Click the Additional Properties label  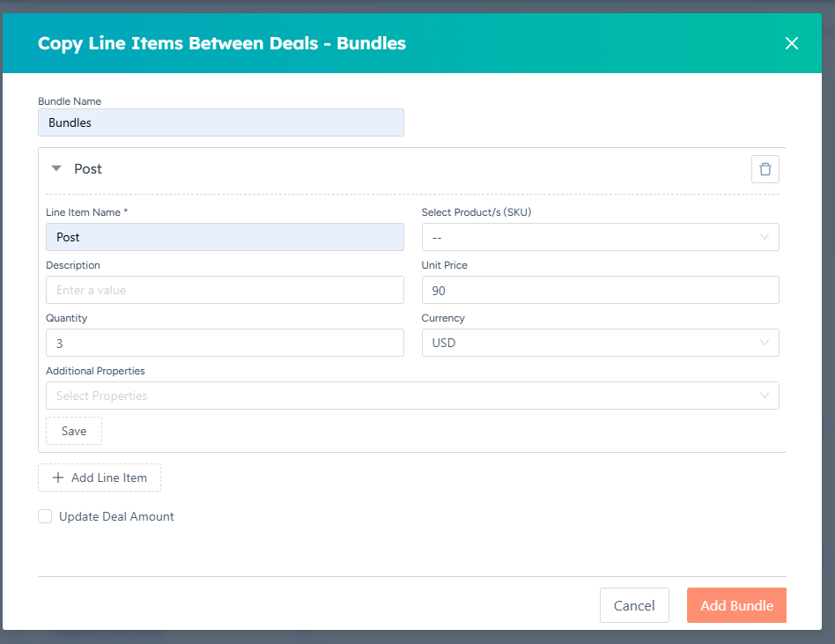pos(95,371)
